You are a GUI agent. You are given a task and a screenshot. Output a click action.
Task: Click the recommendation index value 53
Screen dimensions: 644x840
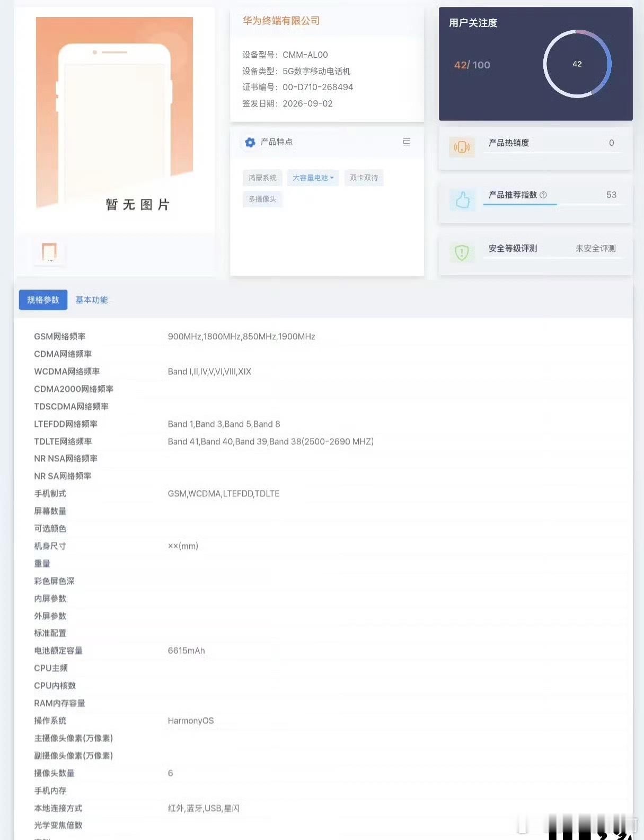(x=611, y=195)
